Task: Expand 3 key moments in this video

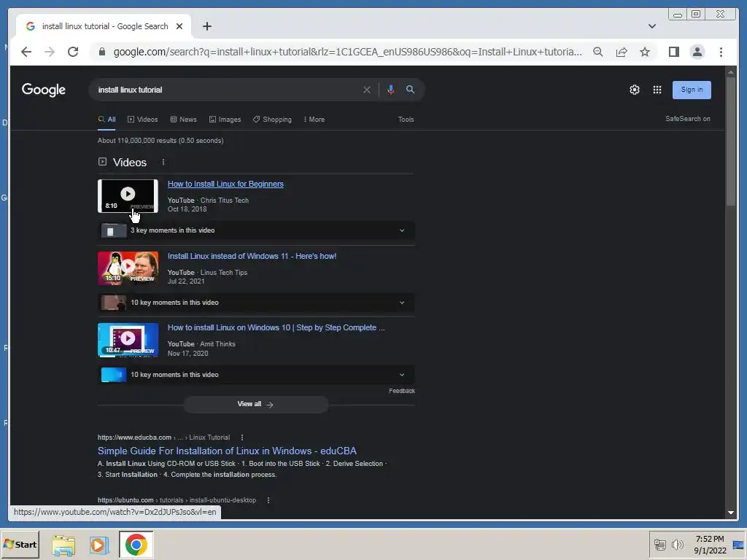Action: pyautogui.click(x=256, y=230)
